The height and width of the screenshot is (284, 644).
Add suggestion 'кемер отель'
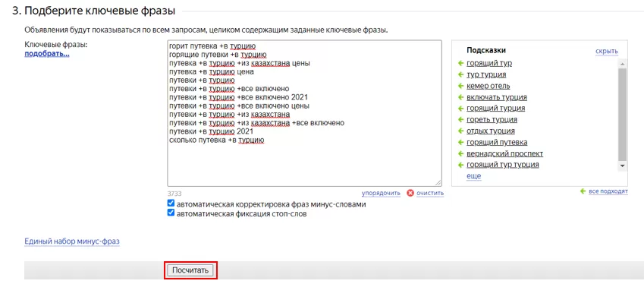[488, 87]
